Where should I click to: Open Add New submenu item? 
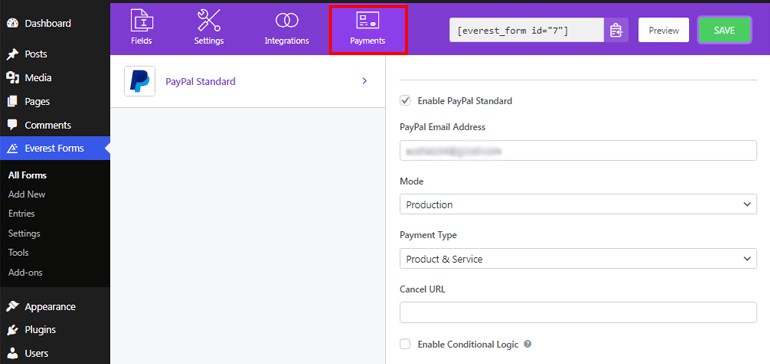pyautogui.click(x=27, y=195)
